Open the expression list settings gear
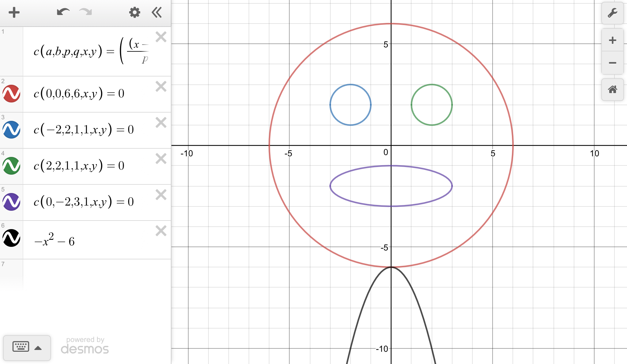The width and height of the screenshot is (627, 364). tap(134, 13)
